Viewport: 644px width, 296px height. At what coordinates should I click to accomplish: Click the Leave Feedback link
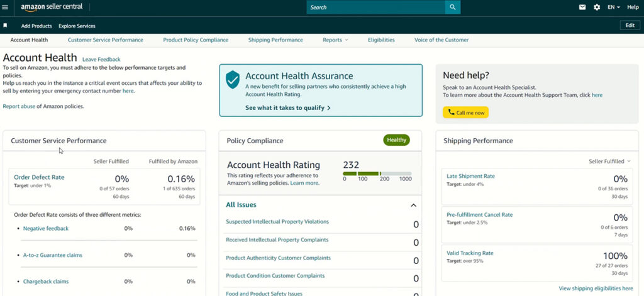(x=101, y=60)
